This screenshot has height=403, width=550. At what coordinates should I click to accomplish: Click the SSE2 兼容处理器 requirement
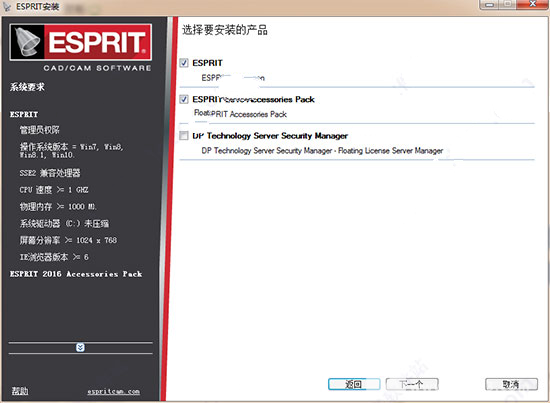pos(50,173)
